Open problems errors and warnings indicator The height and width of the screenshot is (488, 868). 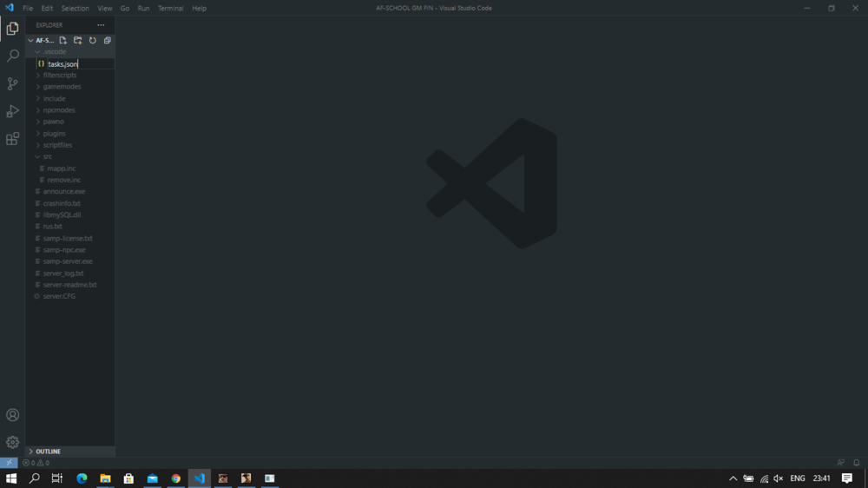36,463
